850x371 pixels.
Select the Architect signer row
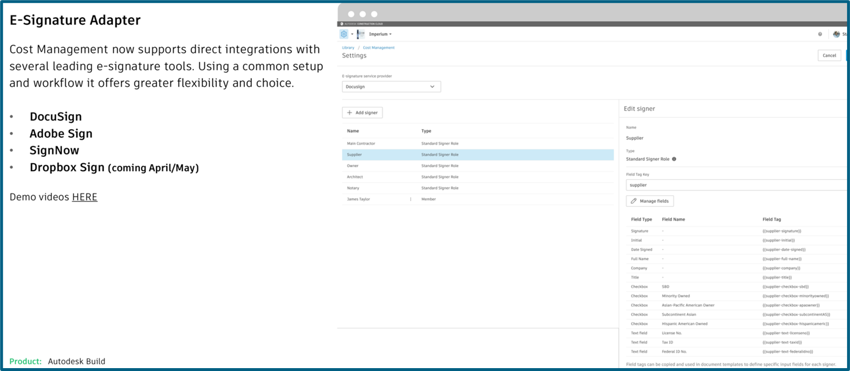[x=478, y=177]
